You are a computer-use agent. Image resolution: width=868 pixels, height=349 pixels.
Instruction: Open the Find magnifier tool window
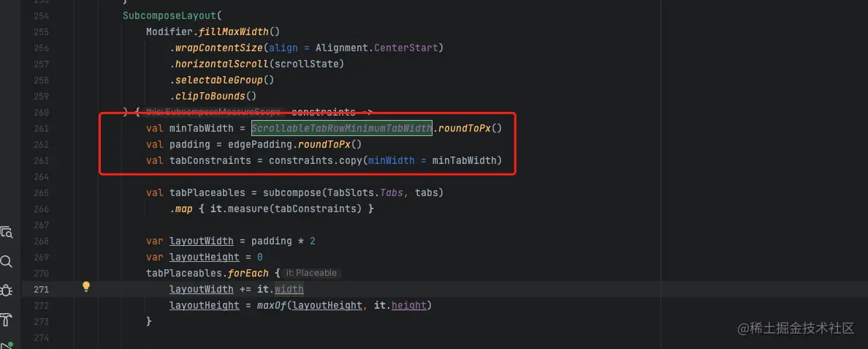tap(6, 261)
